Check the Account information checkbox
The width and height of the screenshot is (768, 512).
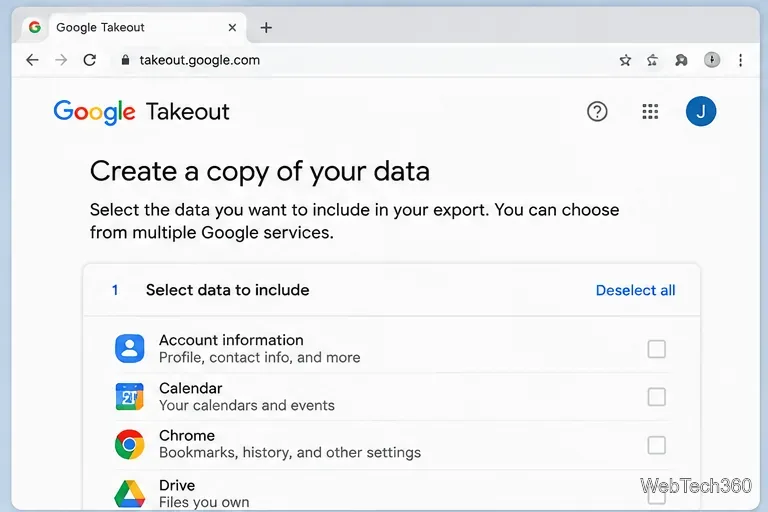pyautogui.click(x=656, y=349)
